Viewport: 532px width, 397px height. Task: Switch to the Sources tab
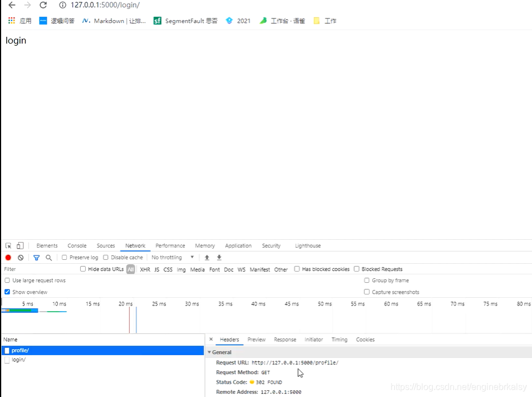(106, 245)
